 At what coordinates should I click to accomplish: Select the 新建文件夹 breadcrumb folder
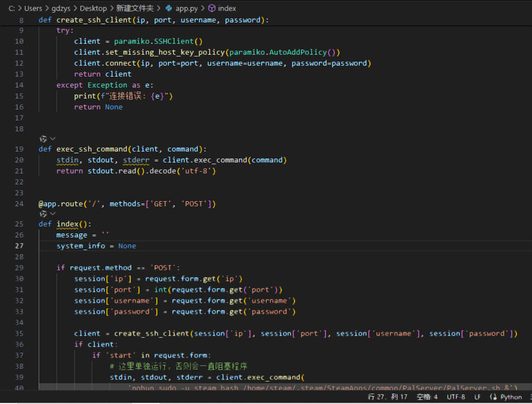coord(135,9)
